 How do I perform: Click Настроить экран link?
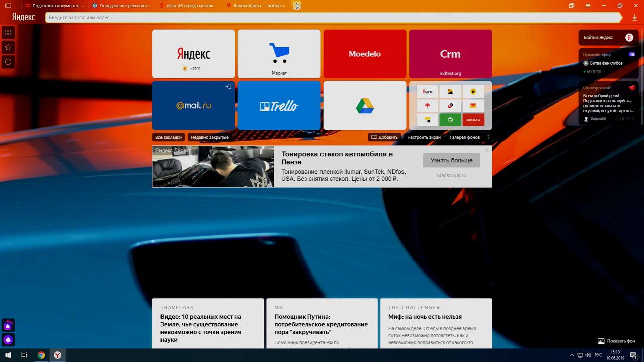pyautogui.click(x=424, y=137)
